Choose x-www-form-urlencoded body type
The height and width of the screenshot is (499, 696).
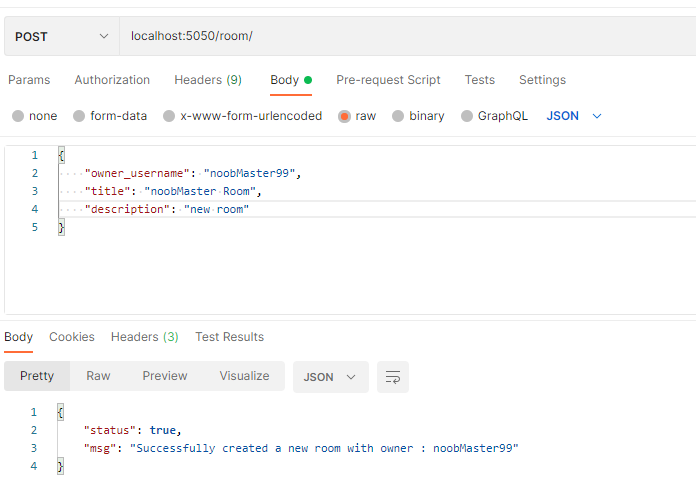point(169,116)
